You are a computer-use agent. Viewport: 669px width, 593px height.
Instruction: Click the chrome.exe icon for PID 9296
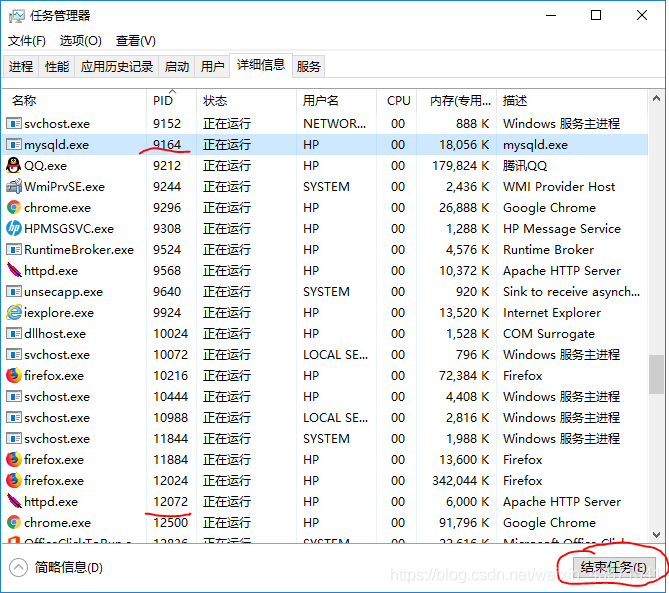coord(14,207)
